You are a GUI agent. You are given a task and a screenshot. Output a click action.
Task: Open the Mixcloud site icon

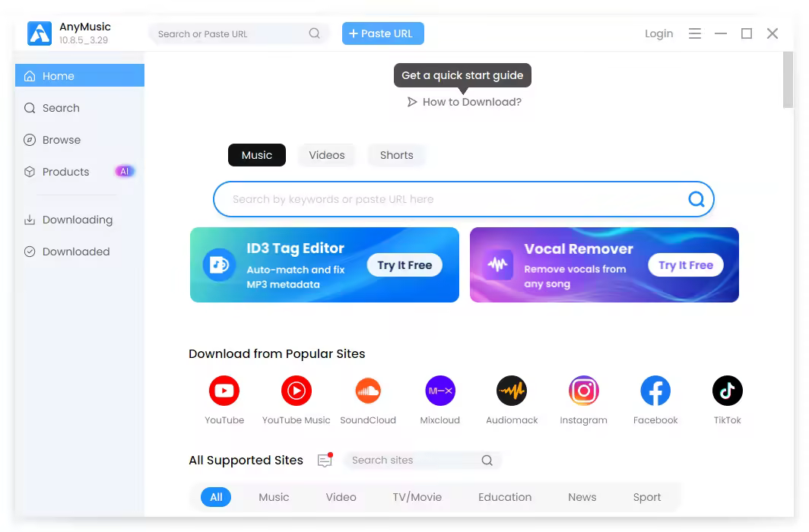pos(440,391)
